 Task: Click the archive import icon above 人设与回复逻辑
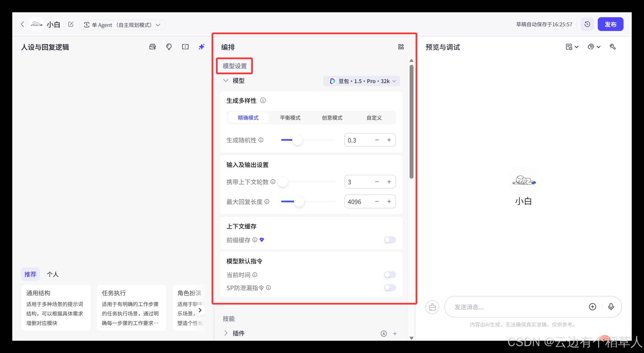click(x=152, y=47)
